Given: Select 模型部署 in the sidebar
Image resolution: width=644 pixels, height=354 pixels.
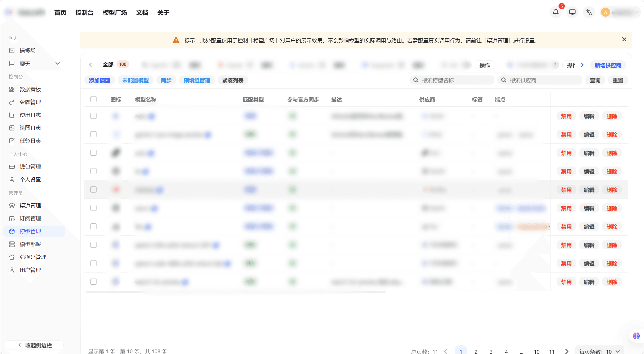Looking at the screenshot, I should pos(30,244).
